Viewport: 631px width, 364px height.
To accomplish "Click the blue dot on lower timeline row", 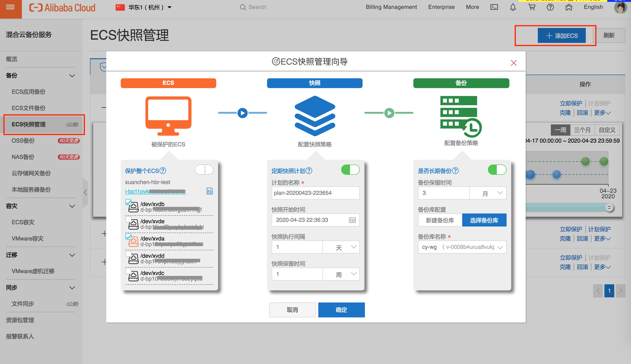I will pyautogui.click(x=556, y=174).
